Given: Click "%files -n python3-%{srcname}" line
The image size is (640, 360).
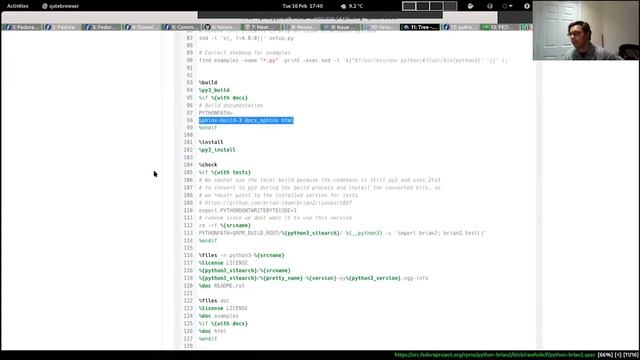Looking at the screenshot, I should pyautogui.click(x=242, y=255).
